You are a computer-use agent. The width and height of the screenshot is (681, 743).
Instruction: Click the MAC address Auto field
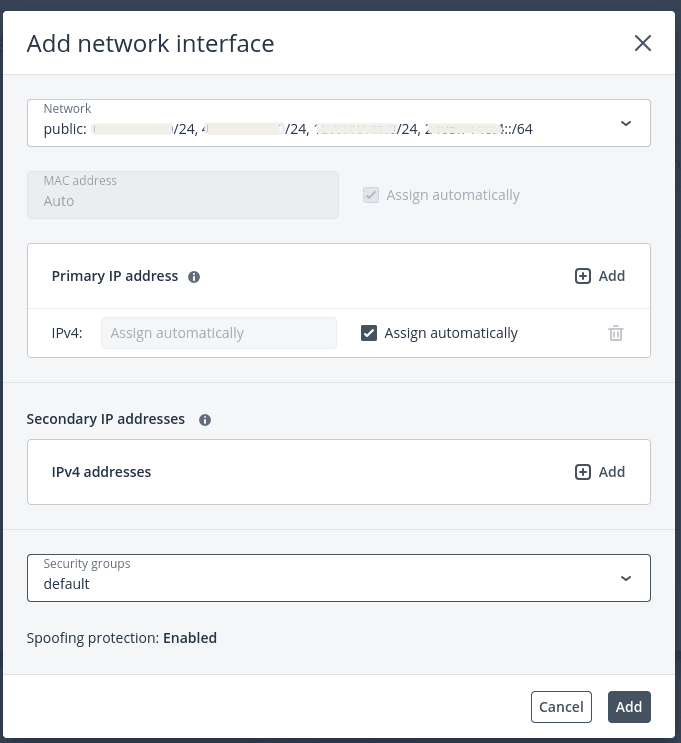click(x=183, y=195)
